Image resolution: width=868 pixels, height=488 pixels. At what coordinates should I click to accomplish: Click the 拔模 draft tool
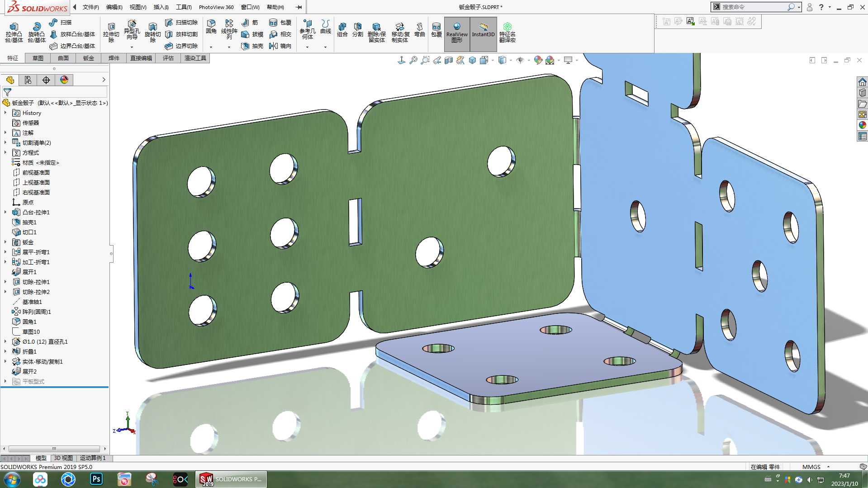pos(252,34)
